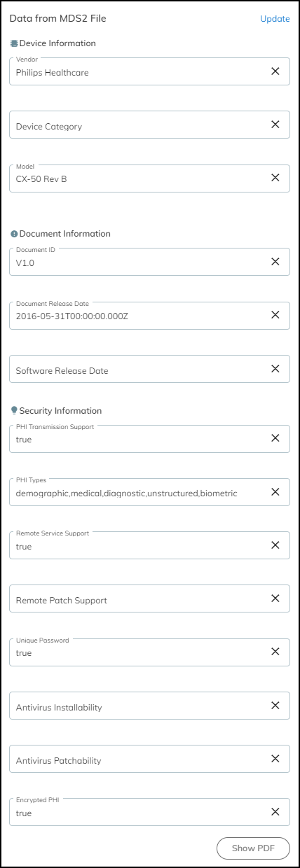Screen dimensions: 300x868
Task: Select the 'Security Information' section heading
Action: (60, 411)
